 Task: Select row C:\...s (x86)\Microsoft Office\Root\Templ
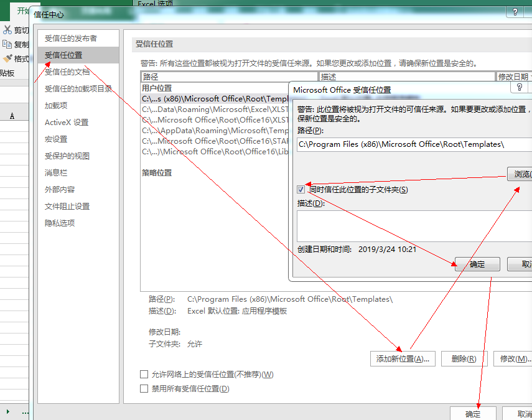pyautogui.click(x=215, y=99)
